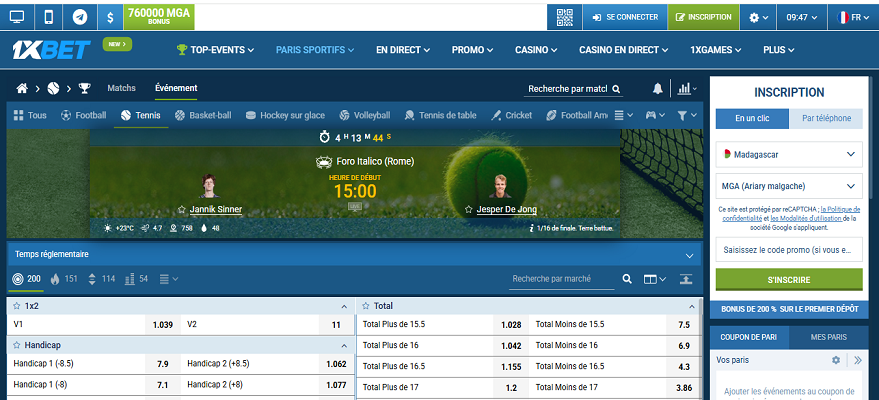Open the FR language dropdown
Viewport: 879px width, 400px height.
click(x=853, y=17)
